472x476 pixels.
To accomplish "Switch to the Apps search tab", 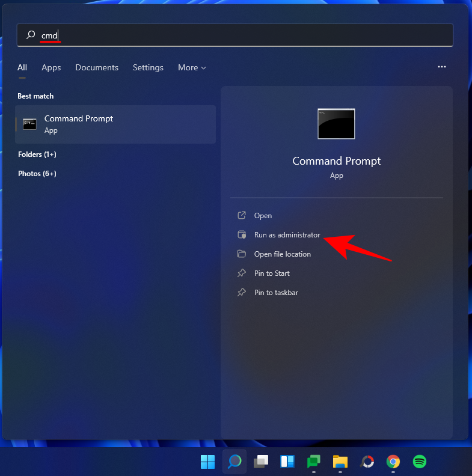I will pyautogui.click(x=51, y=68).
